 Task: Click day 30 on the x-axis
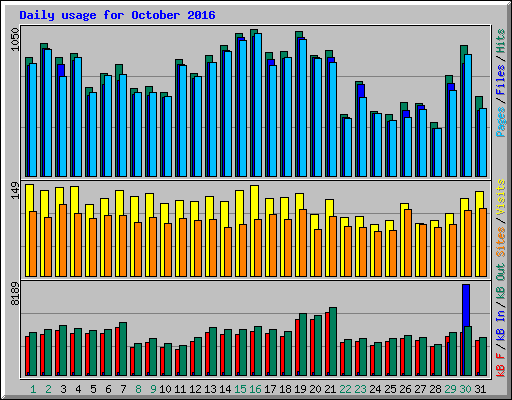[x=465, y=389]
